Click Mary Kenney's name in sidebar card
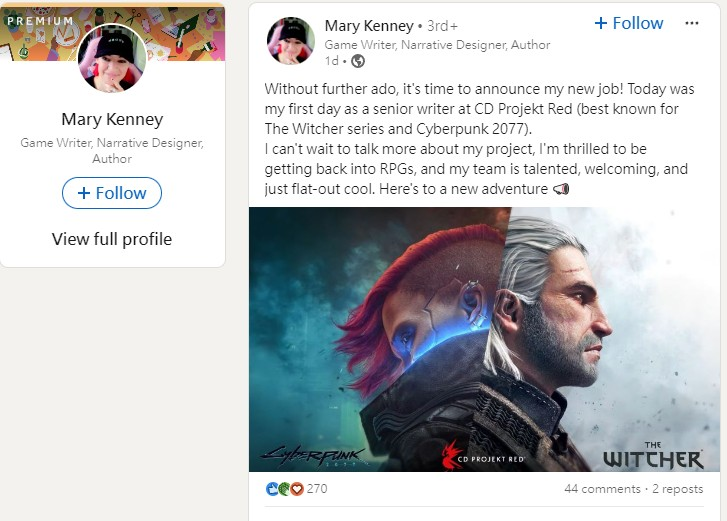727x521 pixels. (x=112, y=120)
